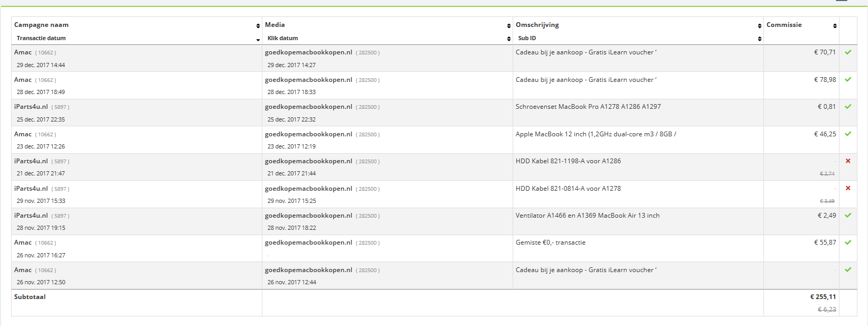Open goedkopemacbookkopen.nl media clicked 29 dec. 14:27
The image size is (868, 326).
pos(308,52)
